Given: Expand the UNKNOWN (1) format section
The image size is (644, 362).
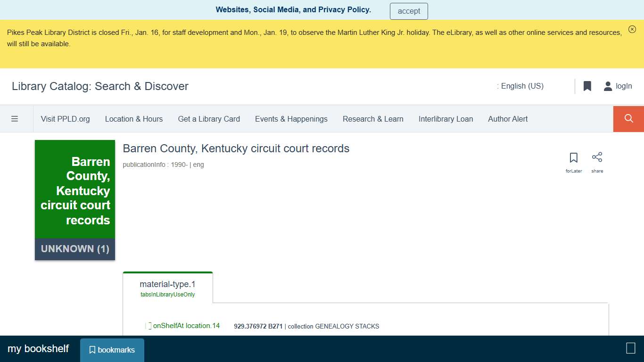Looking at the screenshot, I should (x=74, y=249).
